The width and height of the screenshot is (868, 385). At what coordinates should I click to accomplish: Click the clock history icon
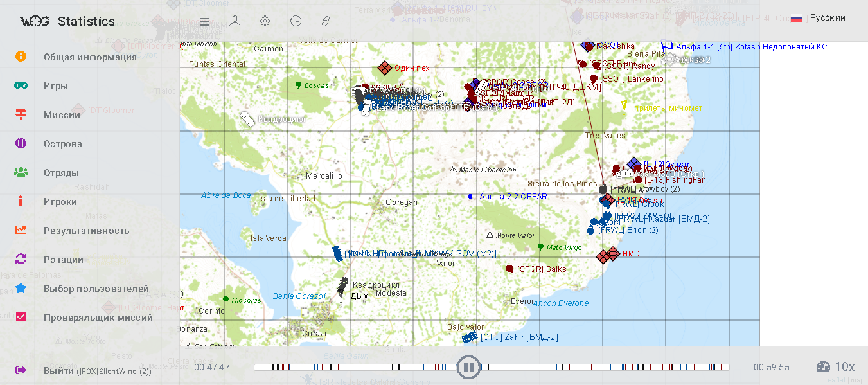[296, 21]
